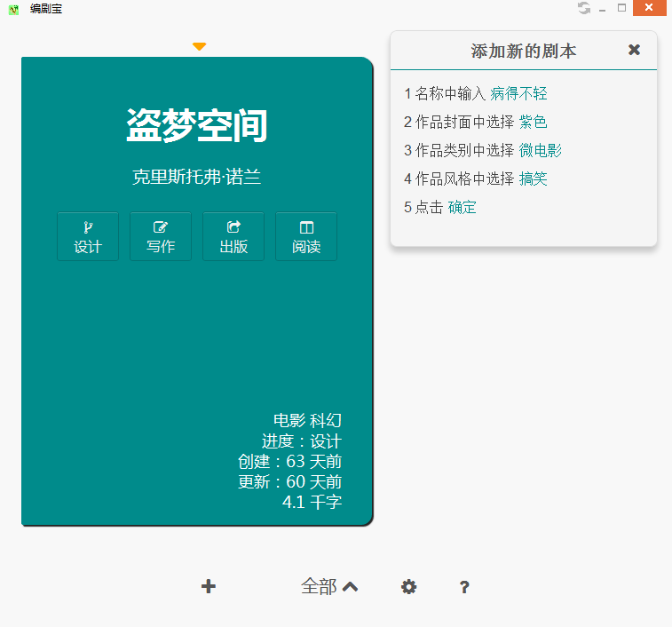This screenshot has width=672, height=627.
Task: Click the orange triangle marker above card
Action: pos(199,46)
